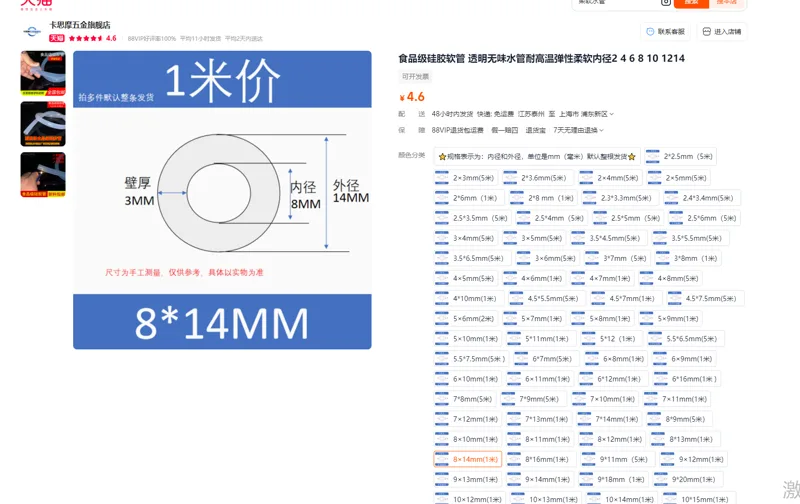Click the 可开发票 invoice tag
This screenshot has height=504, width=800.
click(415, 77)
